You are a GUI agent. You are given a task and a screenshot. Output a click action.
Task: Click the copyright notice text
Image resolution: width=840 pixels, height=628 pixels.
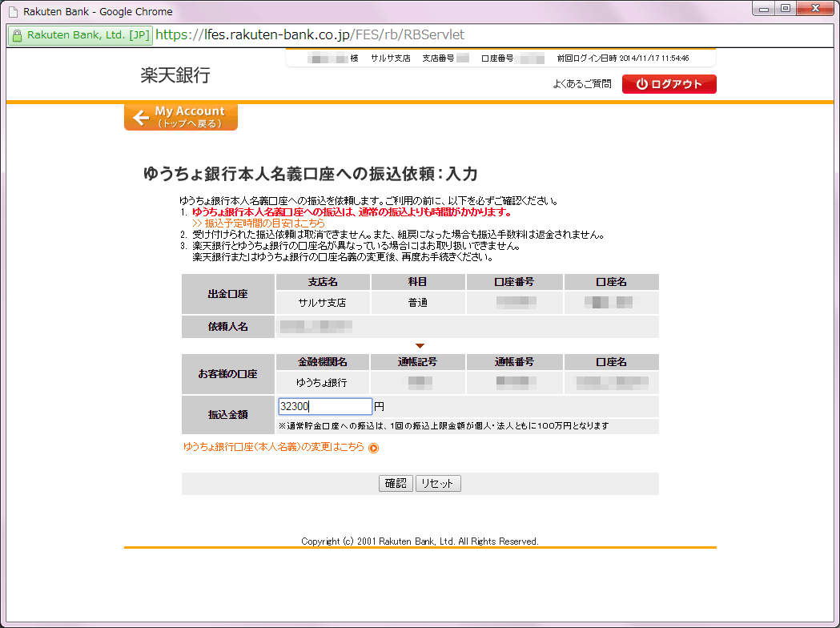coord(420,541)
